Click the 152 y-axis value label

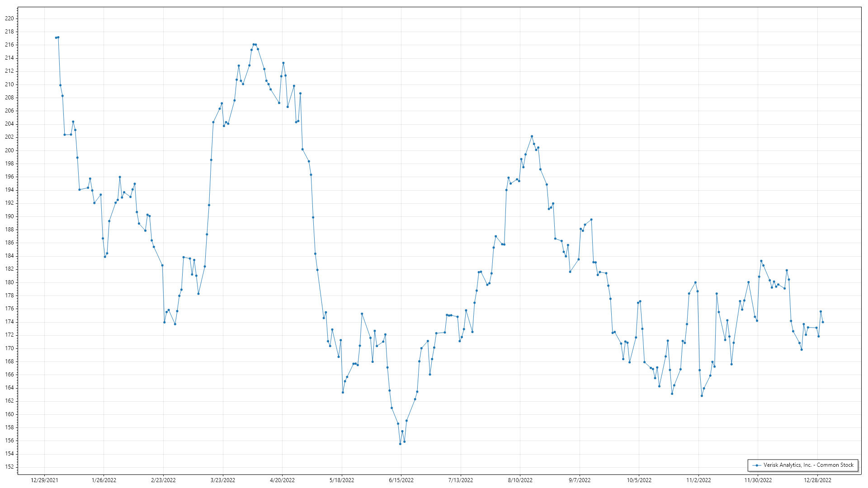coord(9,467)
